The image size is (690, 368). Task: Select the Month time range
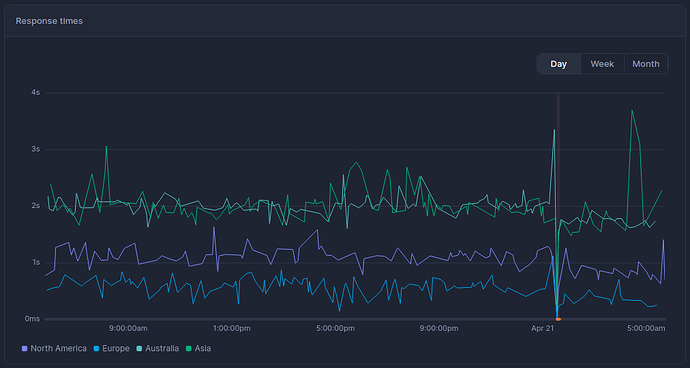(x=646, y=64)
